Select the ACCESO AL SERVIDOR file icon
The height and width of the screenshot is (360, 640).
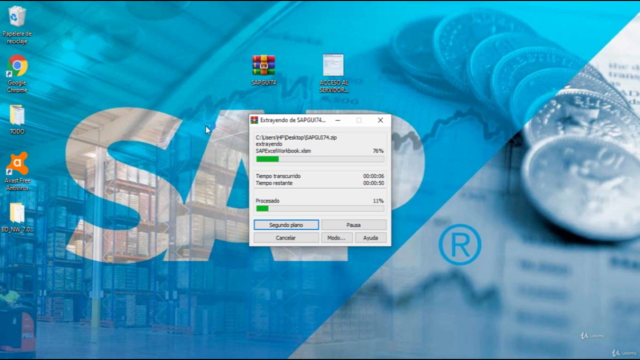point(333,73)
